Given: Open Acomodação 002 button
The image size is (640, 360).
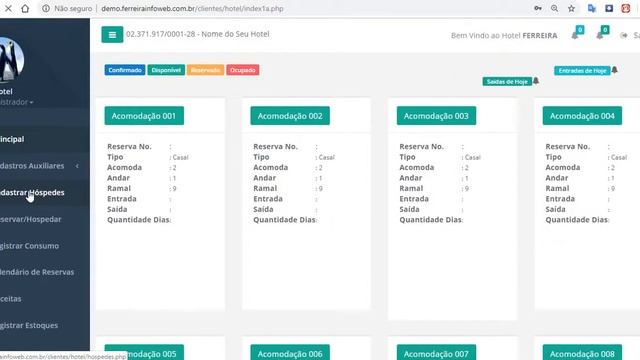Looking at the screenshot, I should click(x=290, y=116).
